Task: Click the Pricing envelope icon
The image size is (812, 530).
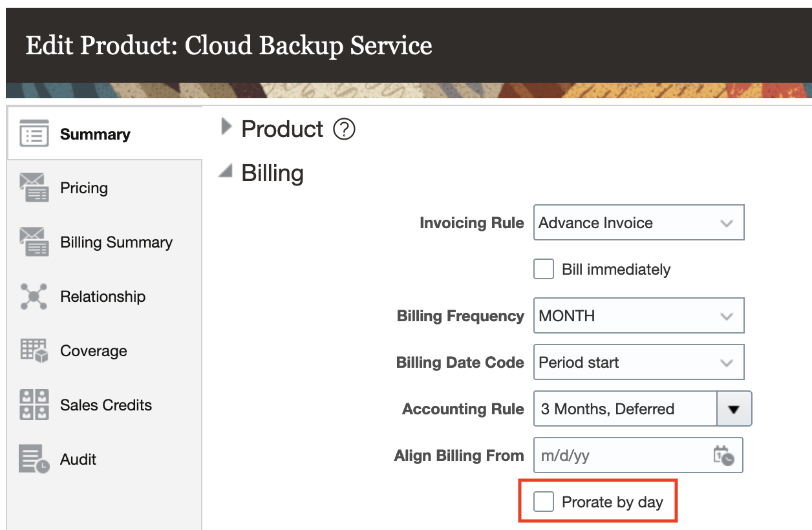Action: (x=34, y=188)
